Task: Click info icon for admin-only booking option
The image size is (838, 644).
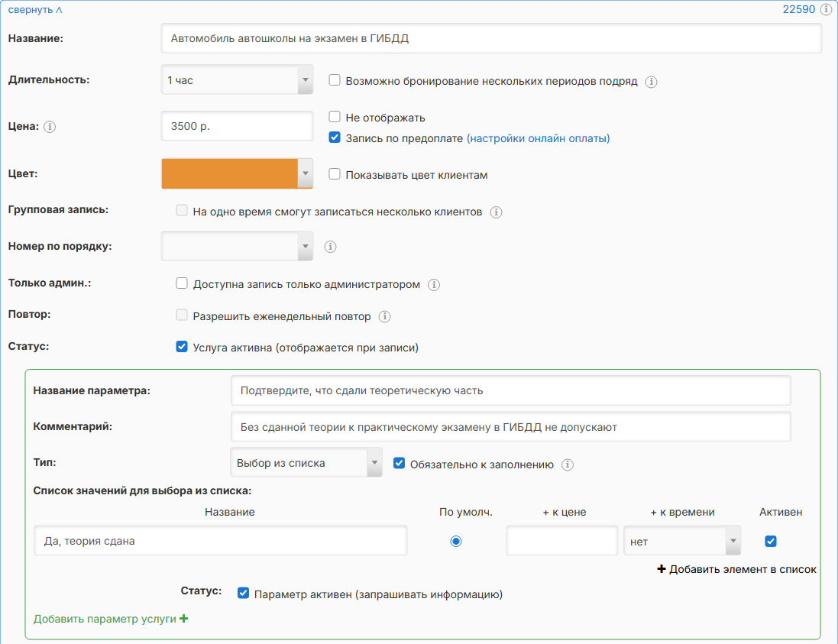Action: point(434,285)
